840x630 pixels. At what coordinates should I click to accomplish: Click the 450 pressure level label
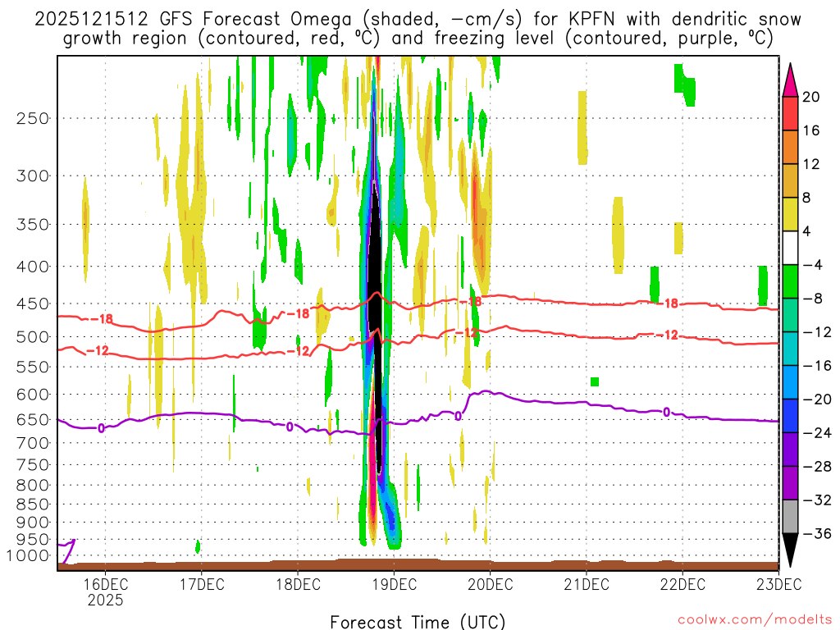point(33,304)
